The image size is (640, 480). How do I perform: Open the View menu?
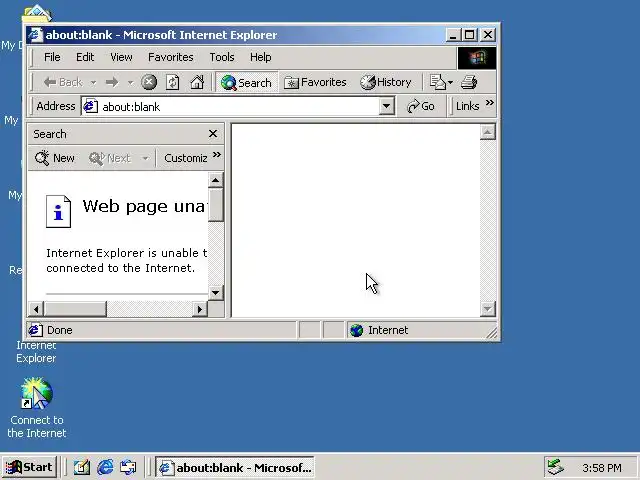pos(121,57)
